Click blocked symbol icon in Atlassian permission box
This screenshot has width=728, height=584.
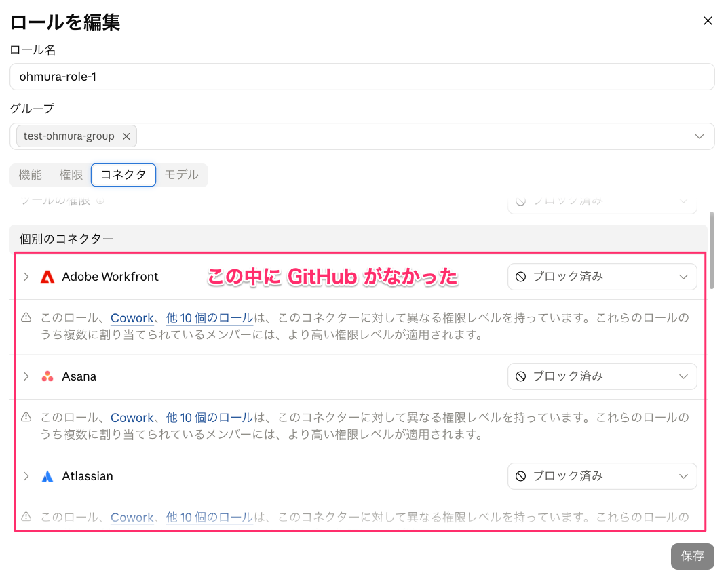tap(521, 476)
